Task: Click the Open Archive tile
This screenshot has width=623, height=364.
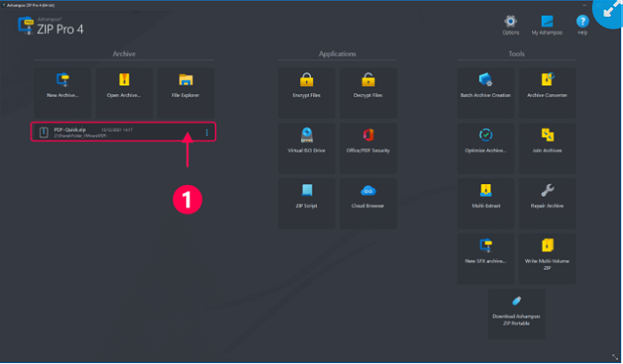Action: click(x=124, y=93)
